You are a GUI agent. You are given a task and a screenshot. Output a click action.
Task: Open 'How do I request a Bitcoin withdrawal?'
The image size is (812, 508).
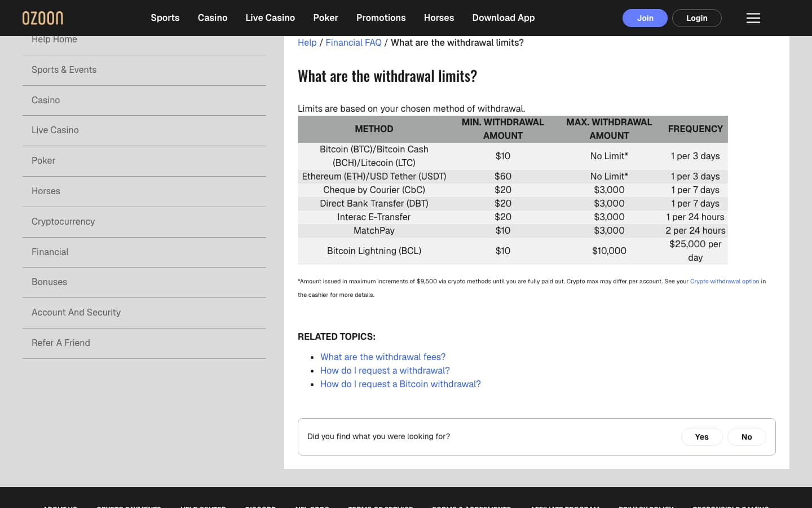tap(400, 384)
